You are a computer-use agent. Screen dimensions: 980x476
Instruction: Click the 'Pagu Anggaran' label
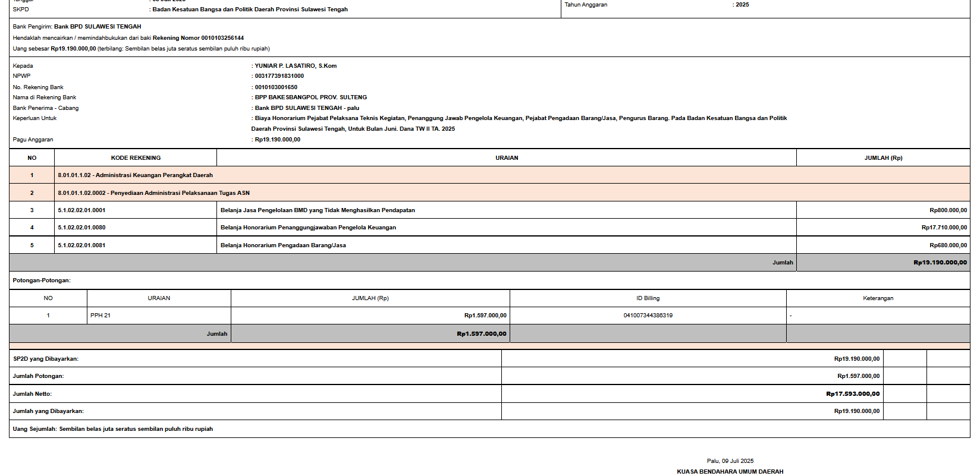coord(33,140)
